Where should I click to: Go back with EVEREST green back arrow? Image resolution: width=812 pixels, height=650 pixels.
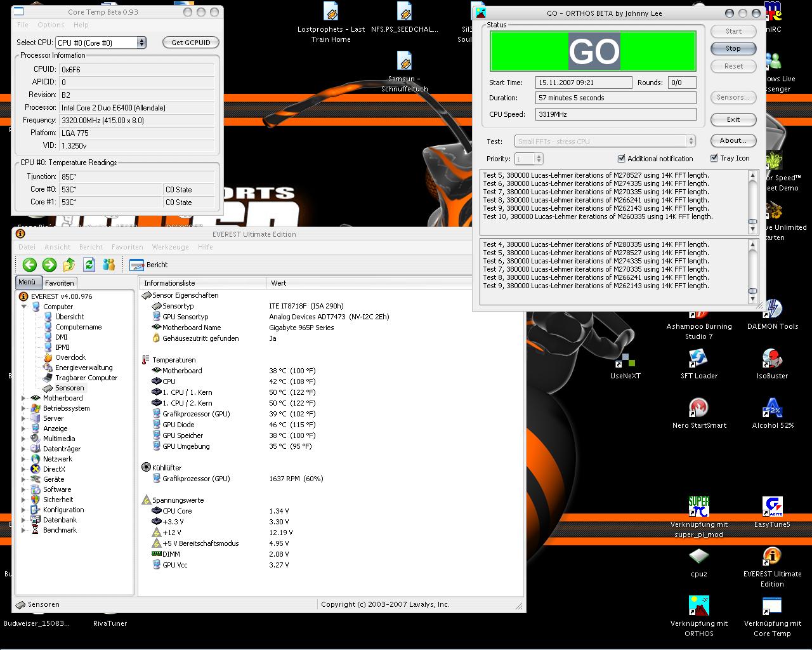pyautogui.click(x=29, y=265)
